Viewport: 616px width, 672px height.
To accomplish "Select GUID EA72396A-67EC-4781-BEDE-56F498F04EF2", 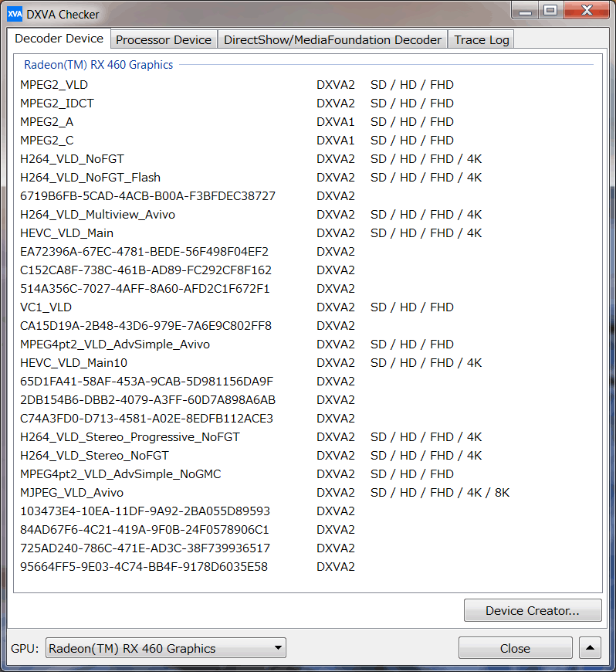I will coord(306,252).
